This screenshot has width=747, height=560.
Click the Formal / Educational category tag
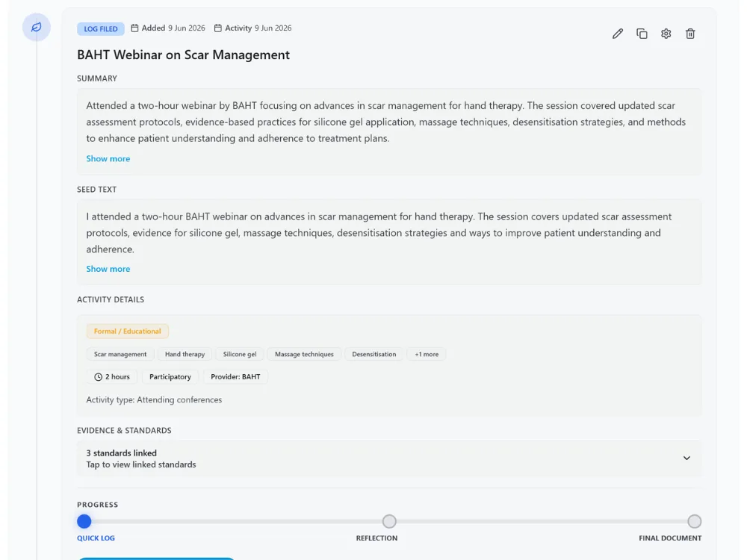tap(127, 332)
